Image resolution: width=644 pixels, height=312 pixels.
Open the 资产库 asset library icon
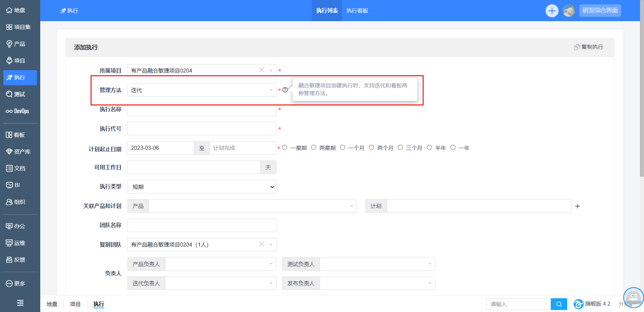(x=9, y=152)
